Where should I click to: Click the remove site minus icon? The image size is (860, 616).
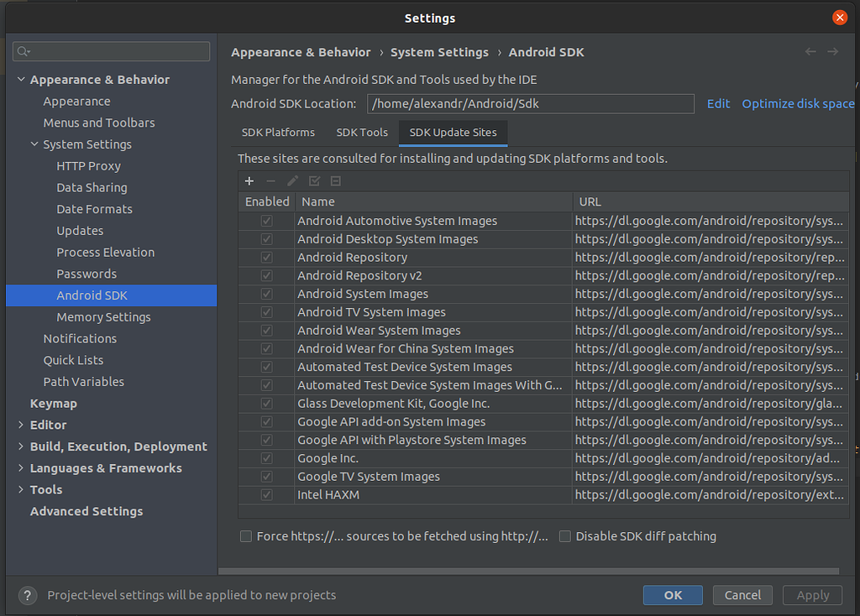point(270,181)
